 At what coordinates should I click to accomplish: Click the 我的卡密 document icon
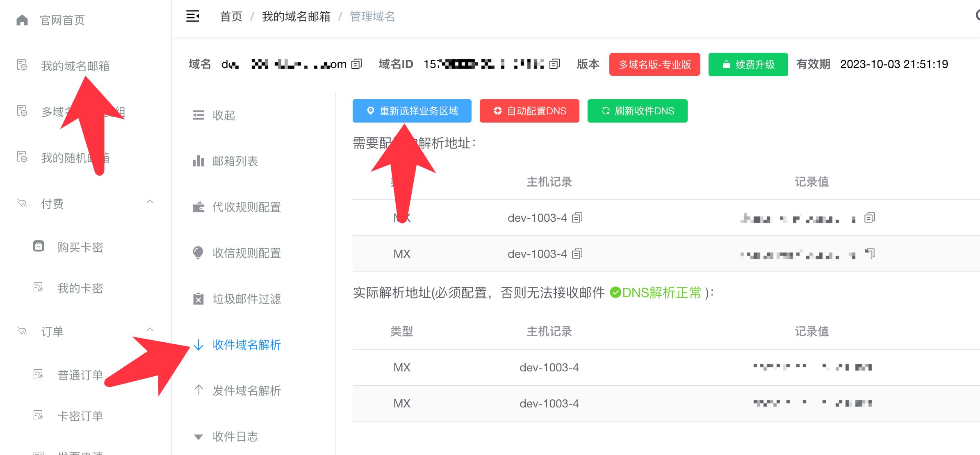tap(38, 288)
